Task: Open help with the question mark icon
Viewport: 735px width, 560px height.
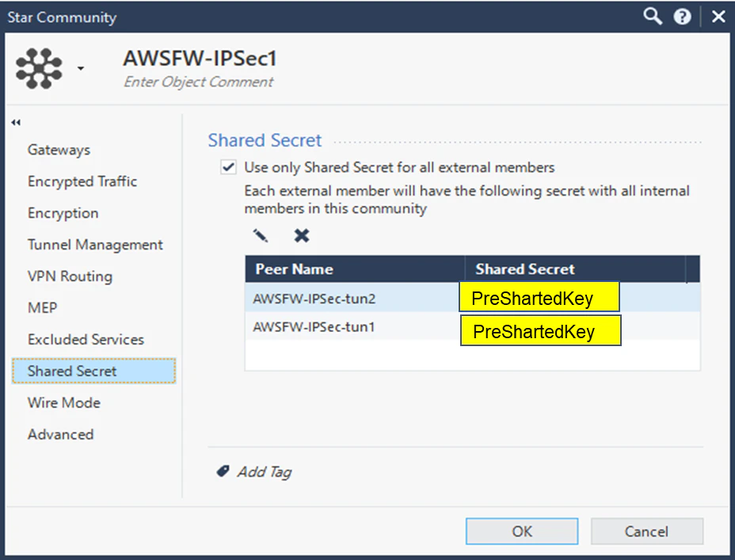Action: click(682, 17)
